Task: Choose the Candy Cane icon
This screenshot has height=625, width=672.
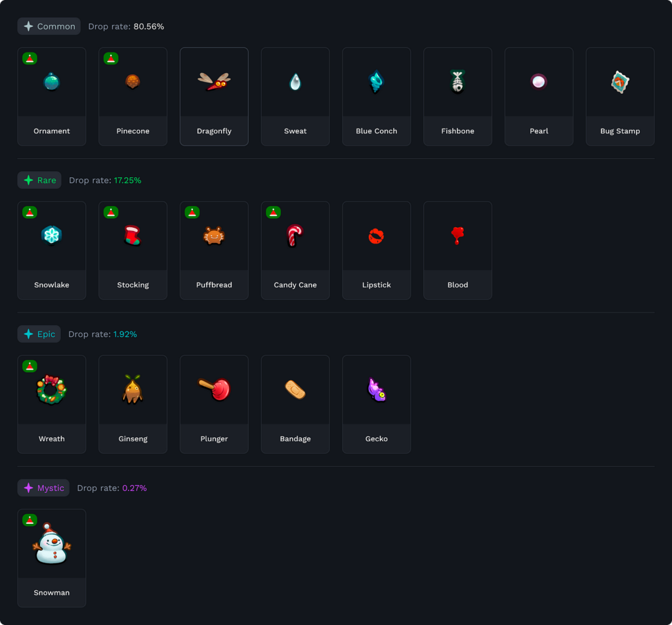Action: tap(295, 236)
